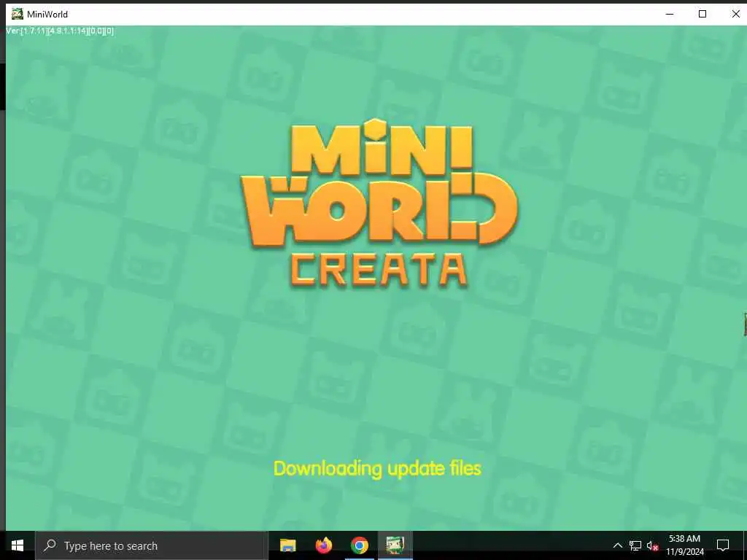Close the MiniWorld window
747x560 pixels.
pyautogui.click(x=735, y=14)
